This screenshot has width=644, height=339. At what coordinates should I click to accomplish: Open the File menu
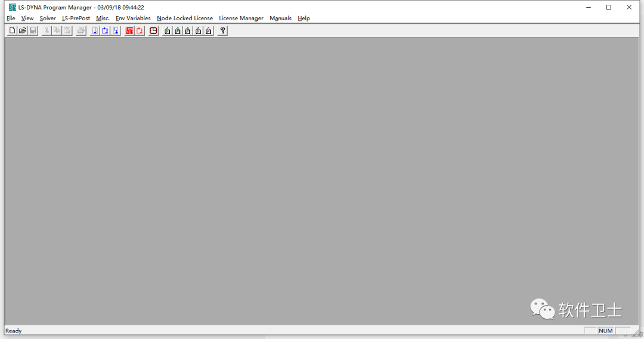(11, 18)
